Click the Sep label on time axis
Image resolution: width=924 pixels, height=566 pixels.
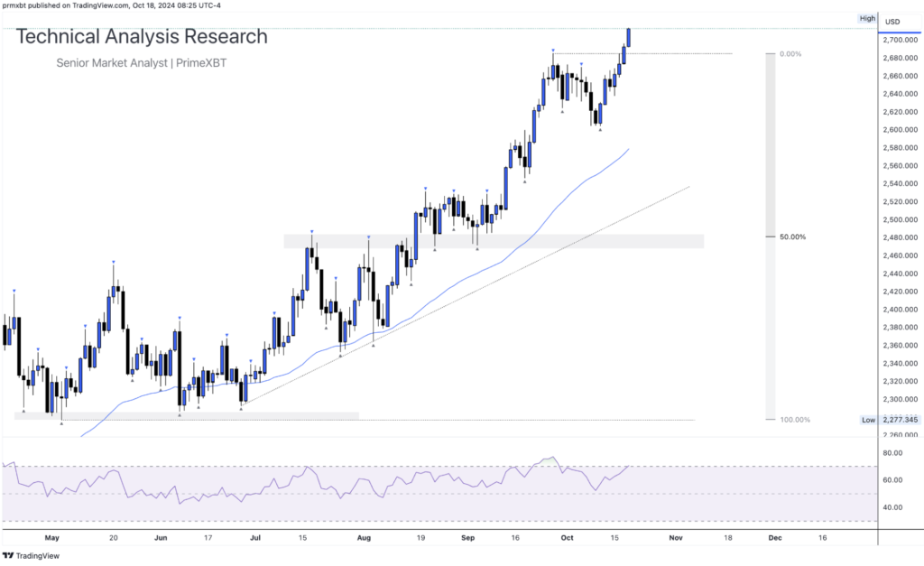click(468, 538)
